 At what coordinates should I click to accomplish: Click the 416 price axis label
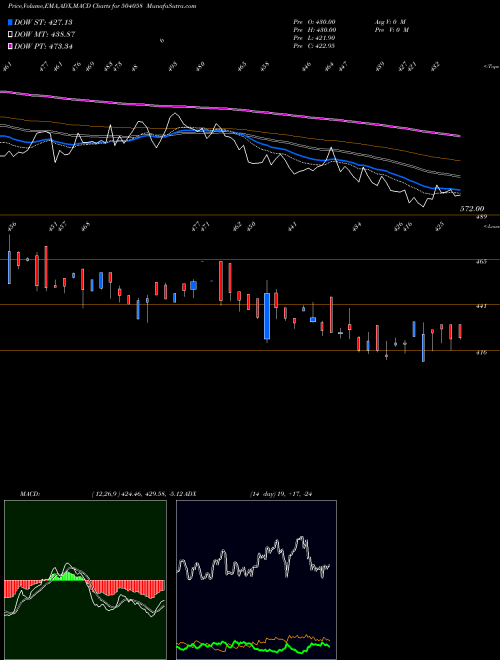click(x=481, y=352)
